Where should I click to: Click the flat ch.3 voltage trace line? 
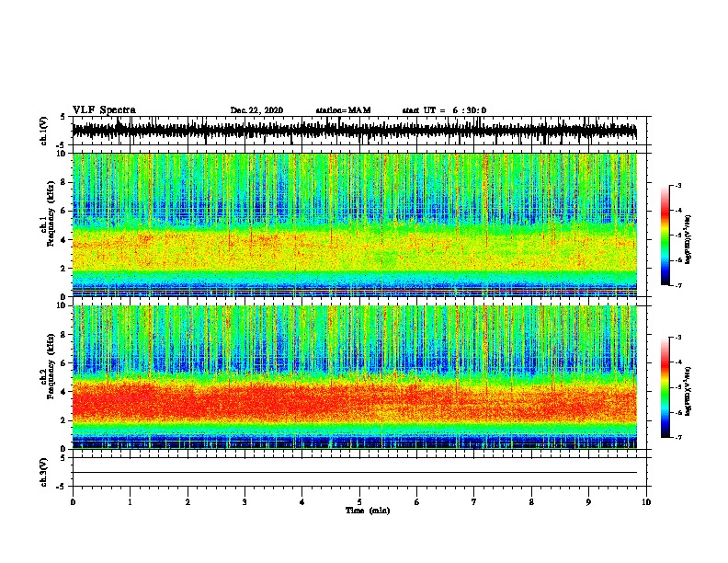(x=354, y=473)
